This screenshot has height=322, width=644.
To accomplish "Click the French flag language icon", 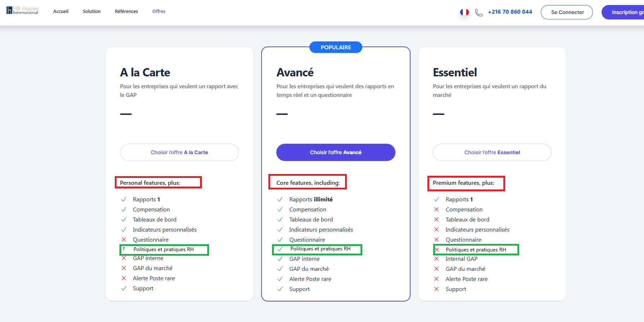I will click(x=464, y=12).
